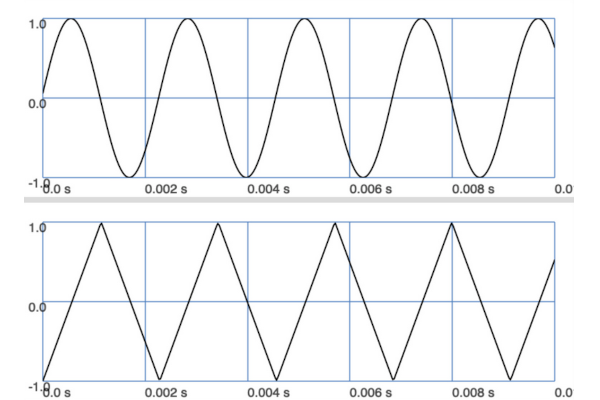
Task: Click the 0.004 s label on sine plot
Action: pyautogui.click(x=269, y=188)
